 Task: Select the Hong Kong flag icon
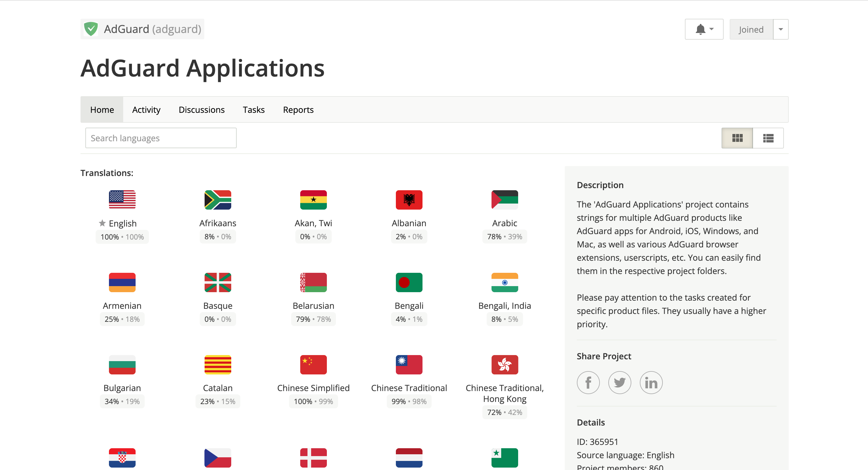(505, 365)
